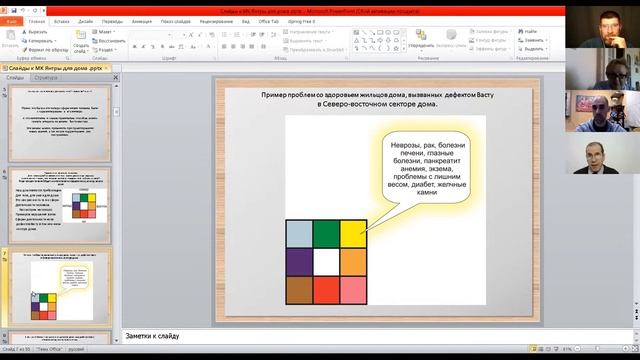The height and width of the screenshot is (360, 640).
Task: Open Контур фигуры (Shape Outline) dropdown
Action: (x=489, y=40)
